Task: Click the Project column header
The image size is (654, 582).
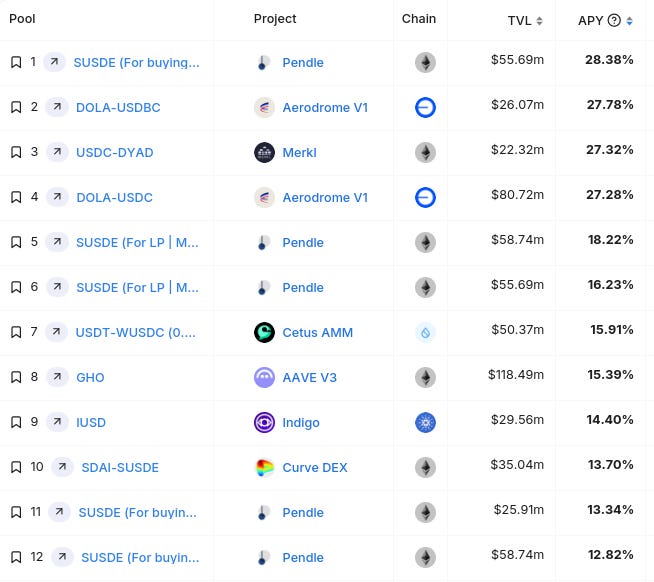Action: 275,19
